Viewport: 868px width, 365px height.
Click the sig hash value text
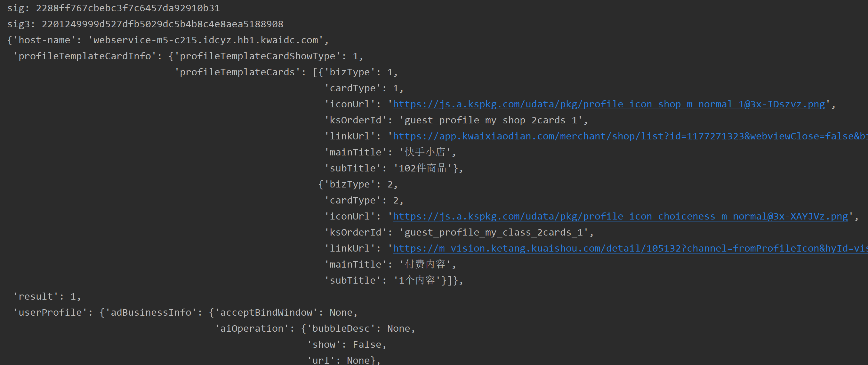coord(128,7)
